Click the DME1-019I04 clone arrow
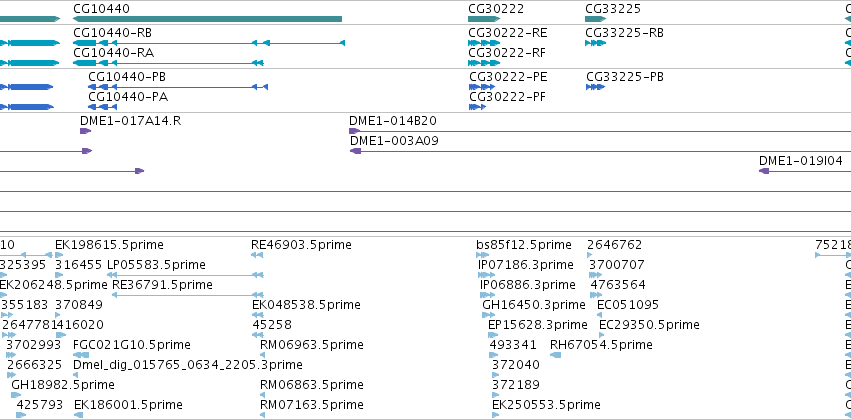Image resolution: width=851 pixels, height=420 pixels. [764, 171]
